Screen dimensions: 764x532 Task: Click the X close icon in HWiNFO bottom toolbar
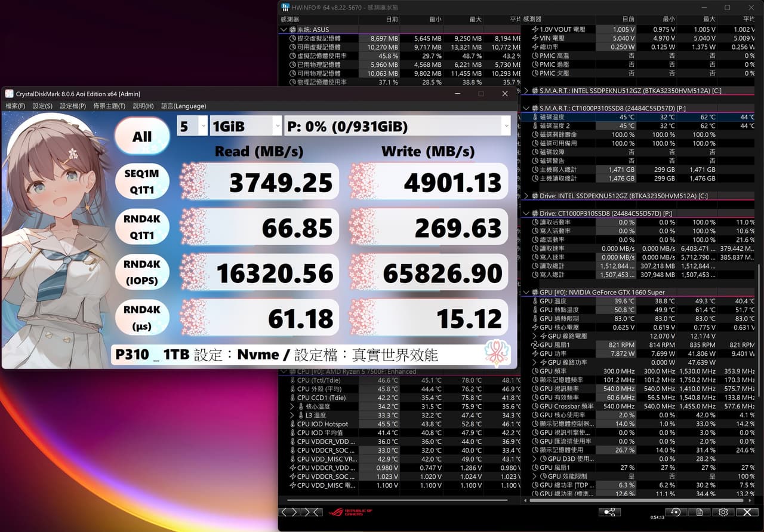click(747, 512)
